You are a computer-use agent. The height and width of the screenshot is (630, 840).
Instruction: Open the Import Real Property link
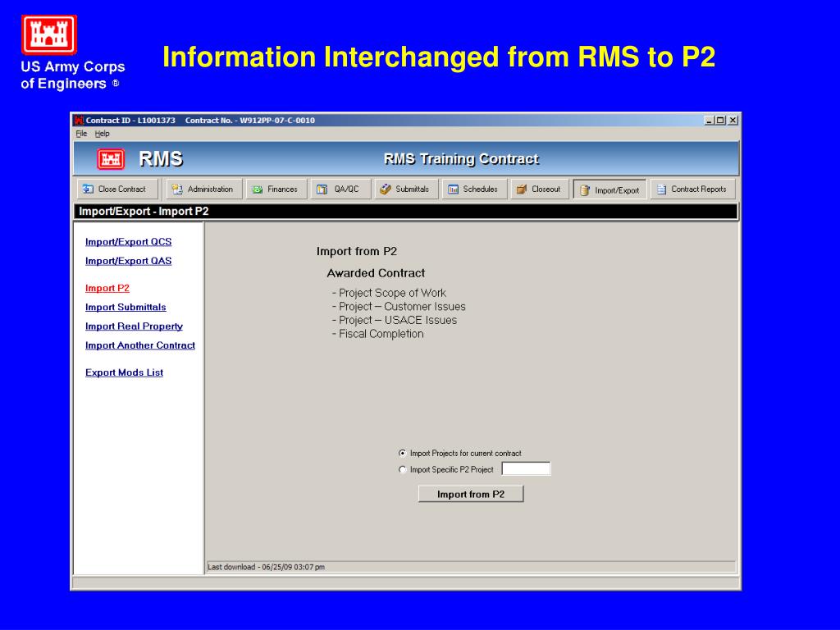coord(134,326)
